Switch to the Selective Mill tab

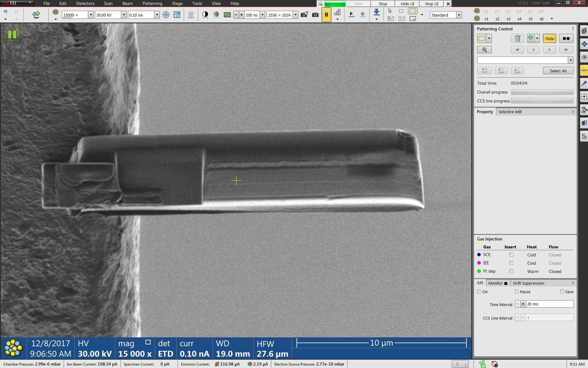[510, 112]
